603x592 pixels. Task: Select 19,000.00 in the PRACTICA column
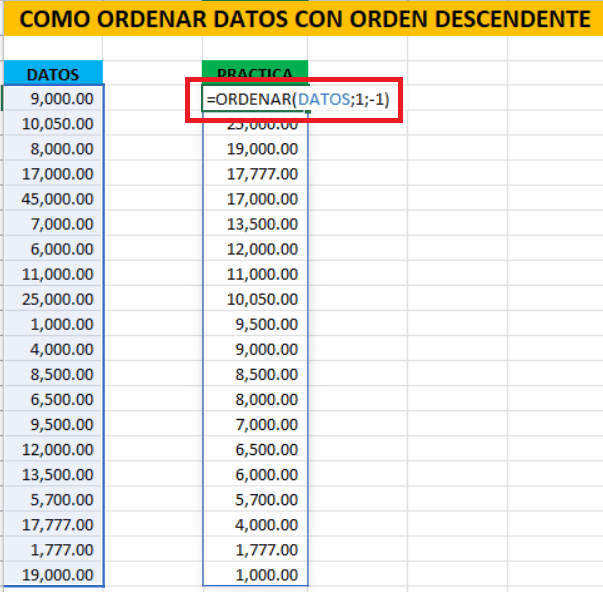pyautogui.click(x=255, y=149)
